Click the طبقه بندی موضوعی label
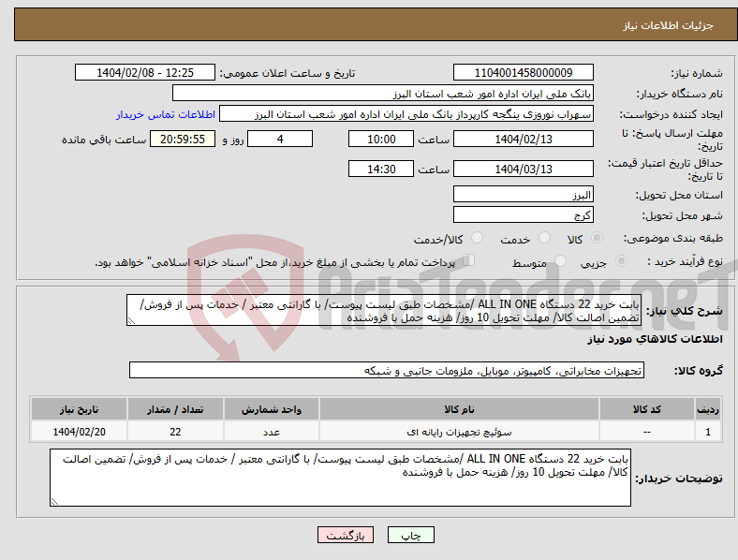Image resolution: width=738 pixels, height=560 pixels. (673, 238)
